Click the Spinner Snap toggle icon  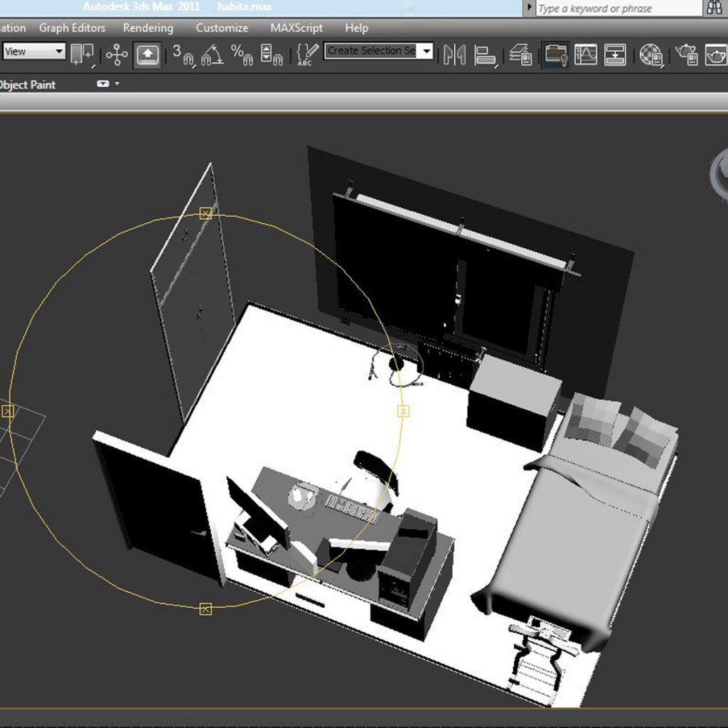272,55
